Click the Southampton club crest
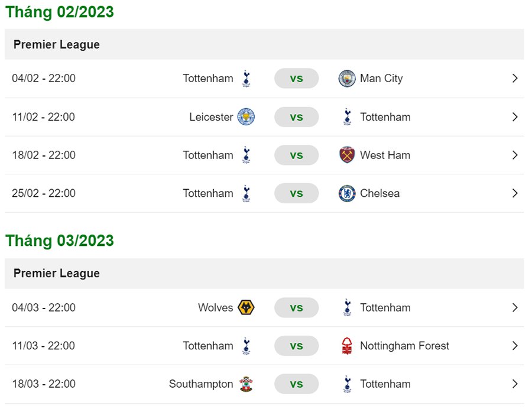 [246, 384]
